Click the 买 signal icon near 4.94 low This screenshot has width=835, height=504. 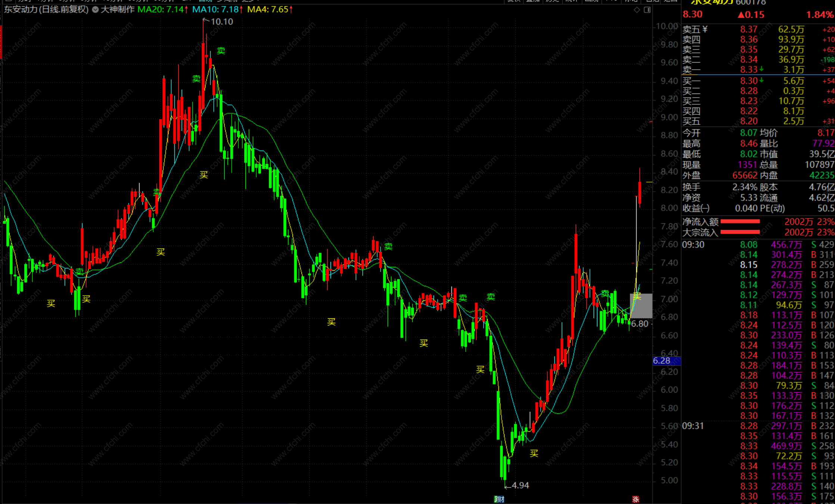[x=534, y=453]
